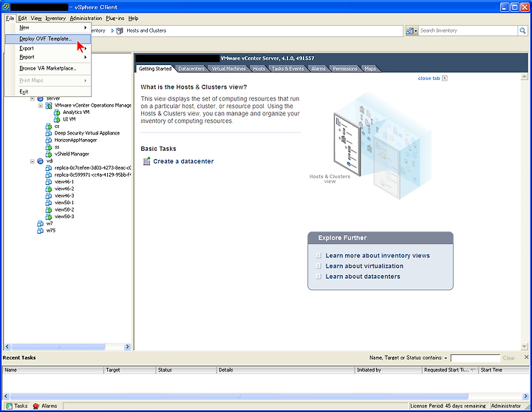Open the Help menu
The height and width of the screenshot is (412, 532).
(x=133, y=18)
